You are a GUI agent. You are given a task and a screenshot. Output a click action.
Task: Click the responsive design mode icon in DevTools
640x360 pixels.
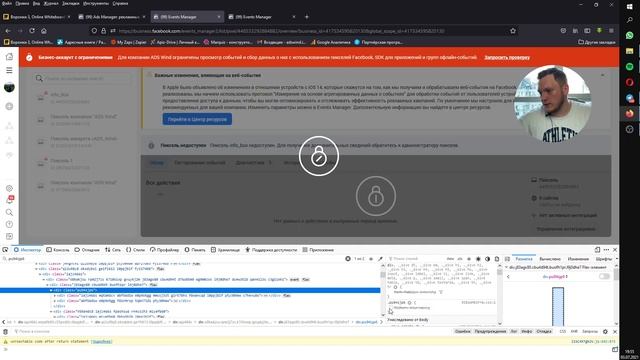[597, 250]
